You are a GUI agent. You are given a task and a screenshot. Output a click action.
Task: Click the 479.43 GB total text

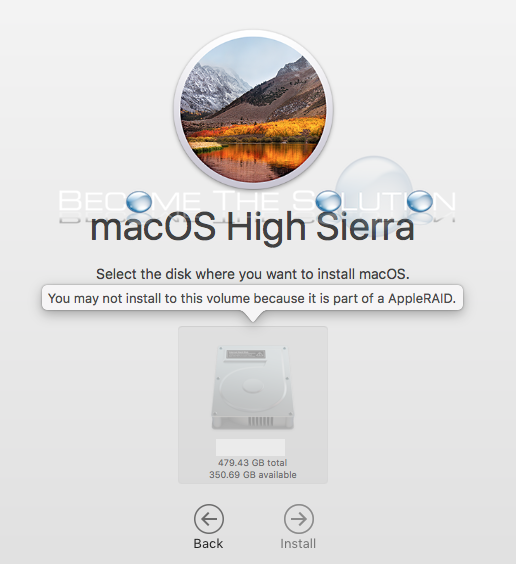click(252, 463)
